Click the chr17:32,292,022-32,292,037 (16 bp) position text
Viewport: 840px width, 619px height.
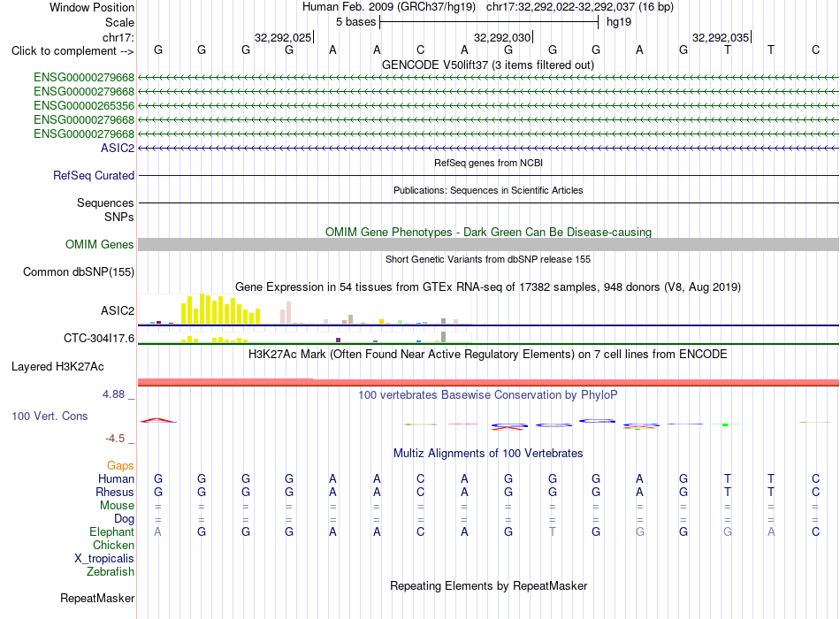[580, 7]
